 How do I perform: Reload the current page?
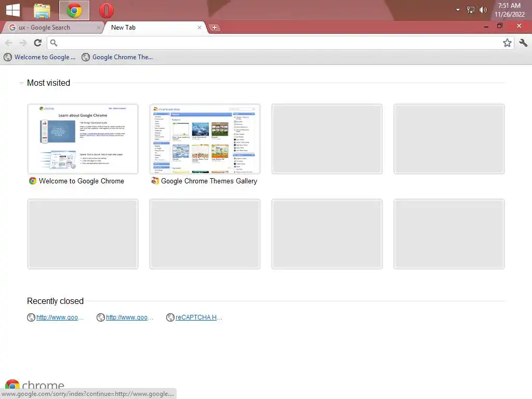(37, 43)
